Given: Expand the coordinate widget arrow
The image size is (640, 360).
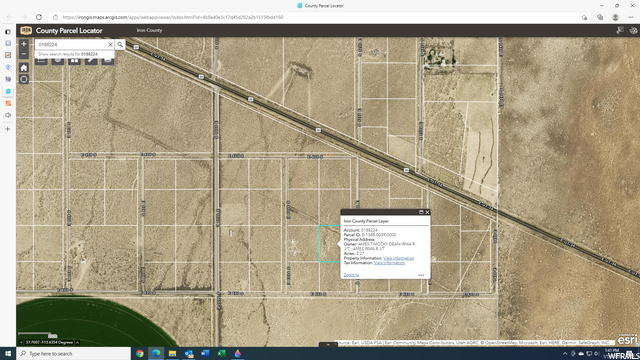Looking at the screenshot, I should point(77,342).
